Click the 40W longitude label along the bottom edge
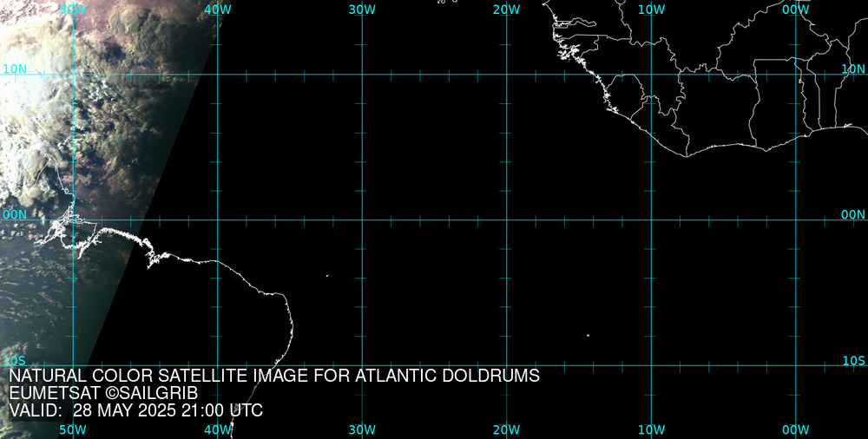868x439 pixels. coord(218,430)
